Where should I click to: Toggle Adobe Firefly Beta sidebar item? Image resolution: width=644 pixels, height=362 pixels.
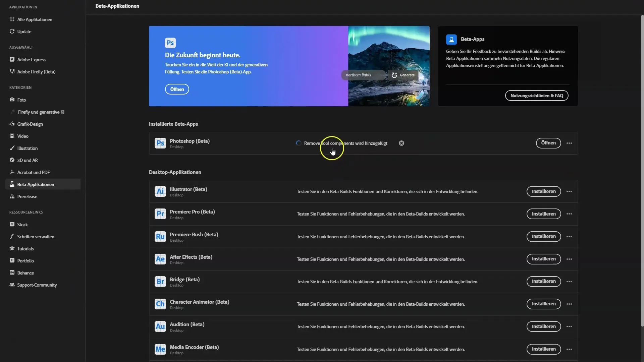tap(36, 71)
